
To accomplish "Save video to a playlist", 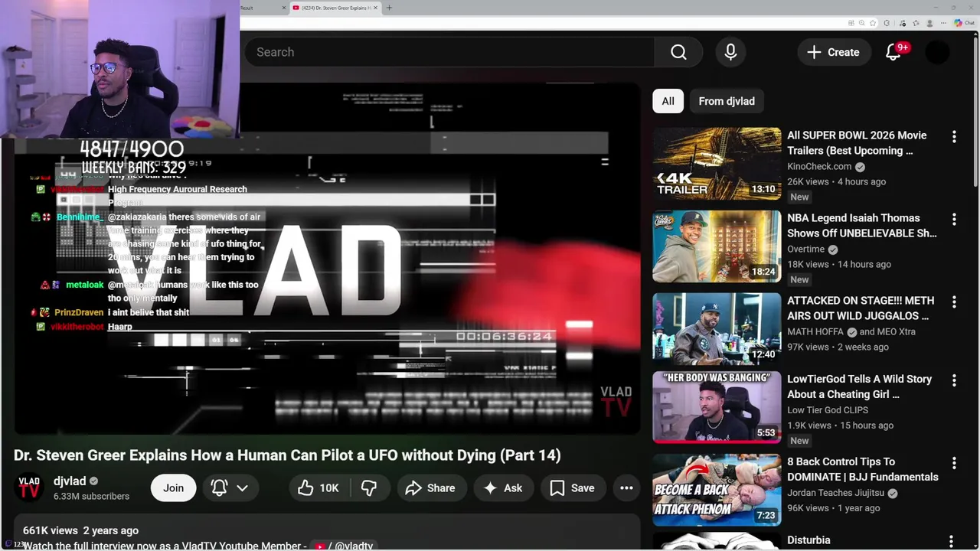I will point(573,488).
